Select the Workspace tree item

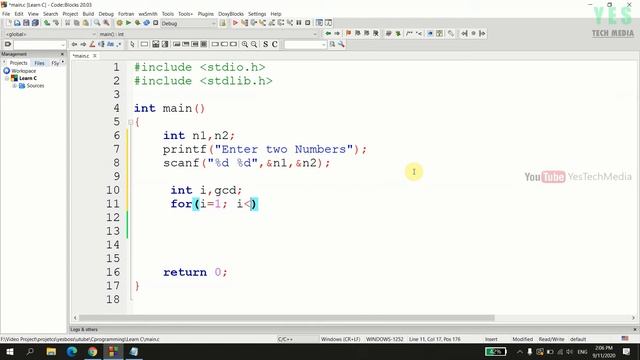coord(24,71)
